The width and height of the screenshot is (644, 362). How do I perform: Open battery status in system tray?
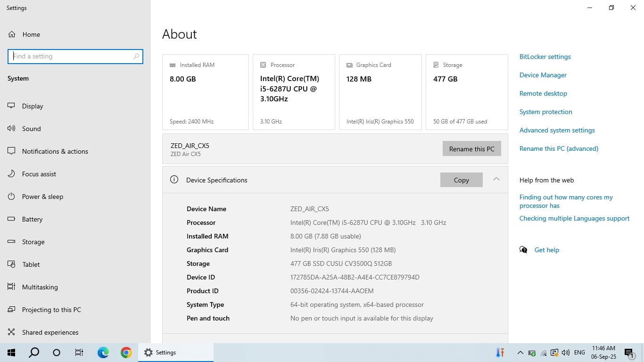[532, 353]
